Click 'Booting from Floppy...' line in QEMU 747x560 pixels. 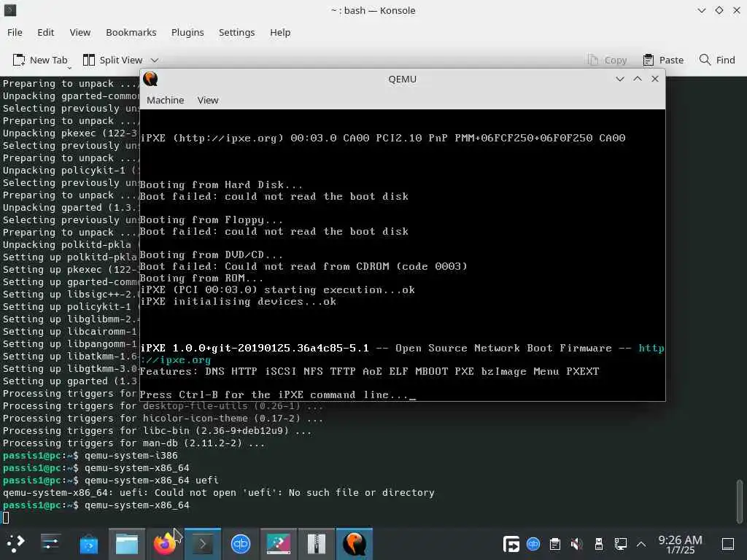pyautogui.click(x=212, y=220)
